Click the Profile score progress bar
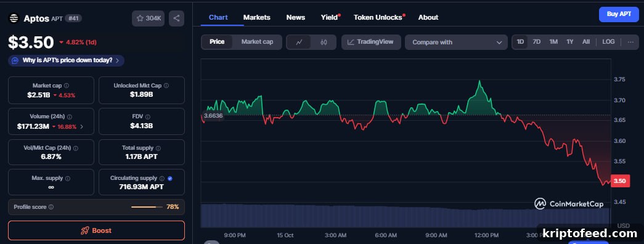 click(x=147, y=207)
